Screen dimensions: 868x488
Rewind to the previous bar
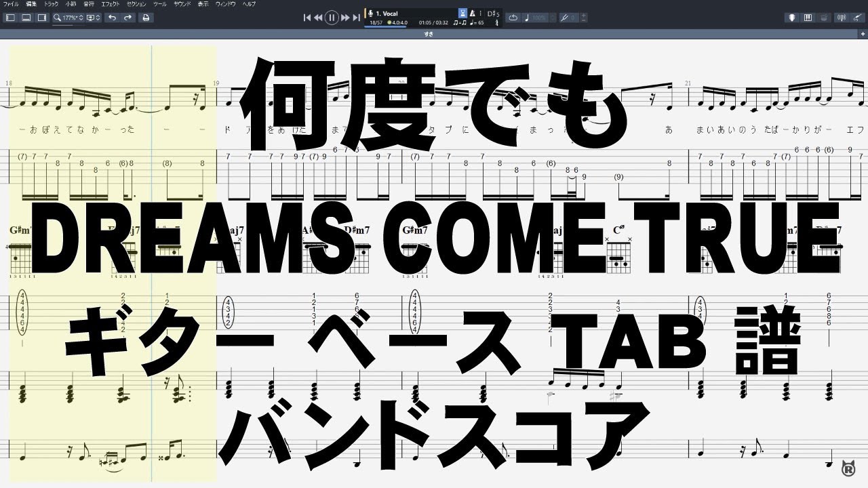(318, 18)
